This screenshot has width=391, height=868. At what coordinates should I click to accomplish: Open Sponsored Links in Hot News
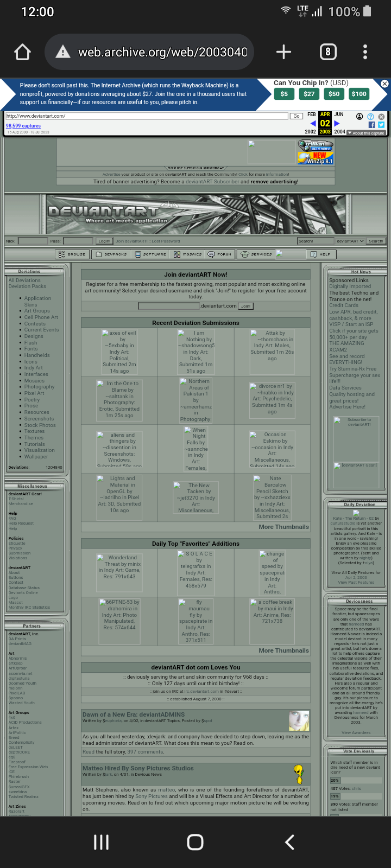tap(349, 280)
